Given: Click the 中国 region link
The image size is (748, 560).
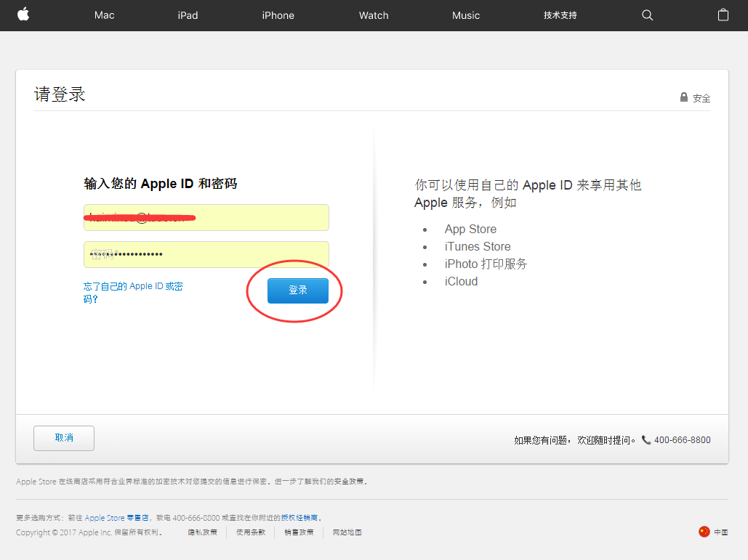Looking at the screenshot, I should point(721,532).
